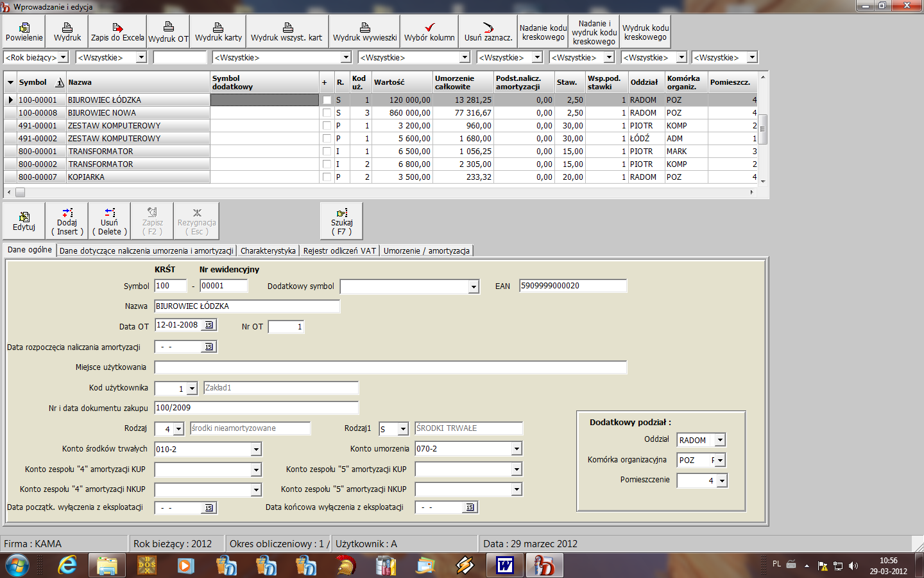Click the vertical scrollbar thumb of table

(x=763, y=129)
